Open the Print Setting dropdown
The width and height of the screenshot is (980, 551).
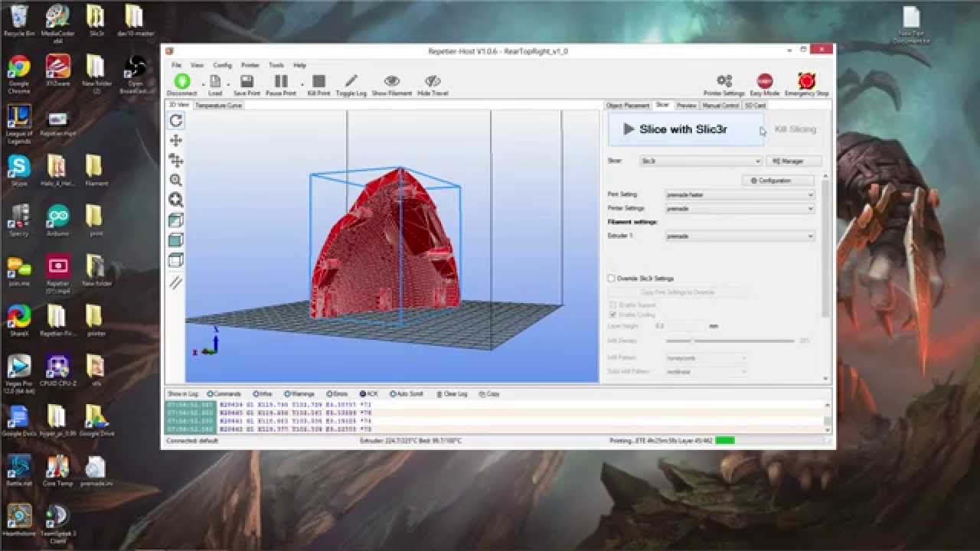tap(740, 194)
